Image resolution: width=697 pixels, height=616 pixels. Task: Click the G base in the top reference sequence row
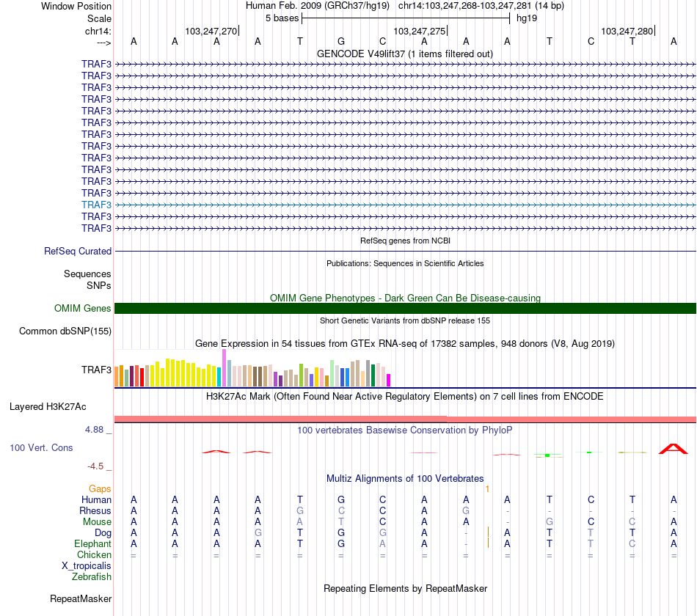(x=341, y=41)
